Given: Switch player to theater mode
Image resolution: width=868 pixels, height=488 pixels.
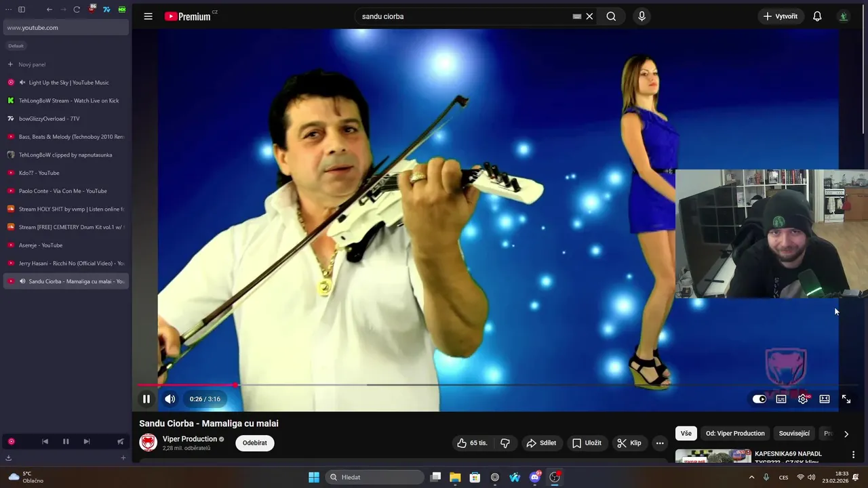Looking at the screenshot, I should 825,399.
